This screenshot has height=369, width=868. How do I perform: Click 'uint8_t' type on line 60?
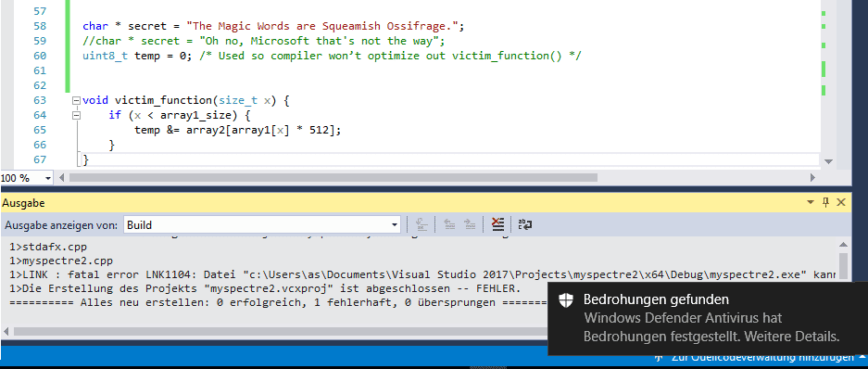pyautogui.click(x=106, y=56)
